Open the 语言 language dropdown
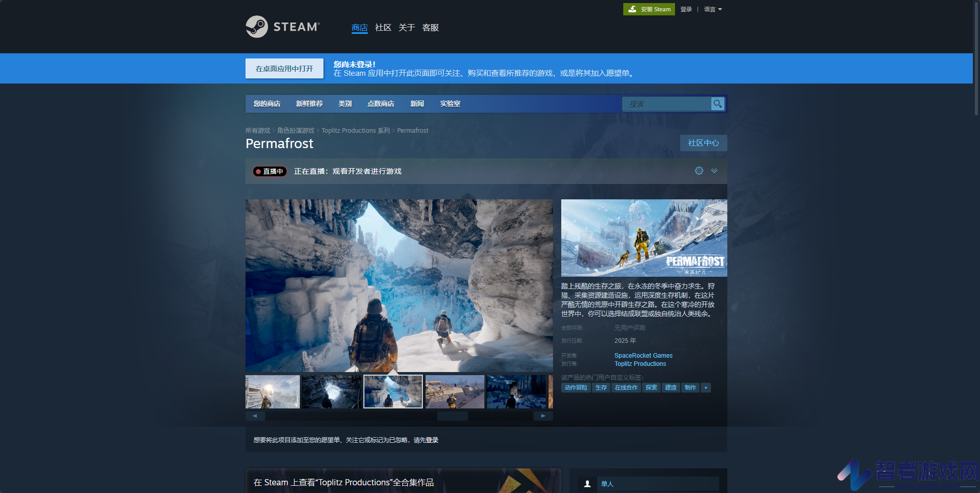The width and height of the screenshot is (980, 493). [713, 9]
